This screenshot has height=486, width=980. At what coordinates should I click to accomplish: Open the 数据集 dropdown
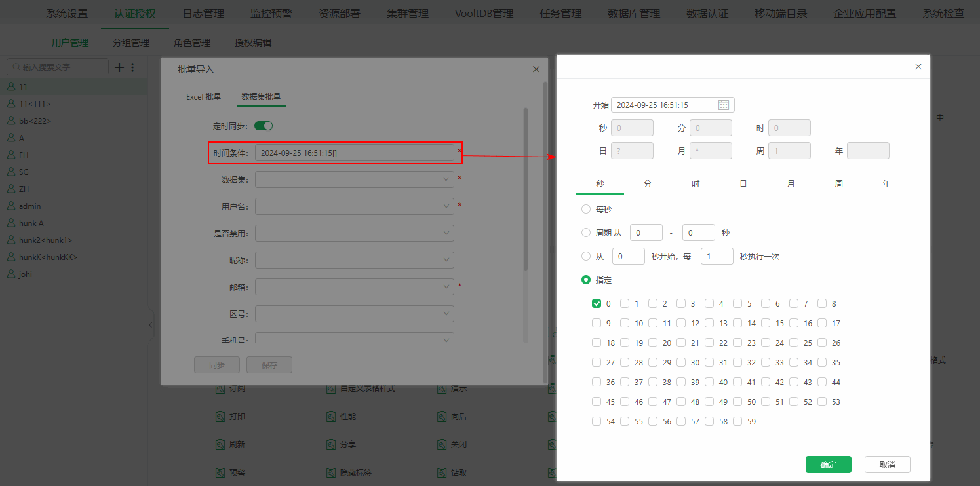(x=355, y=179)
